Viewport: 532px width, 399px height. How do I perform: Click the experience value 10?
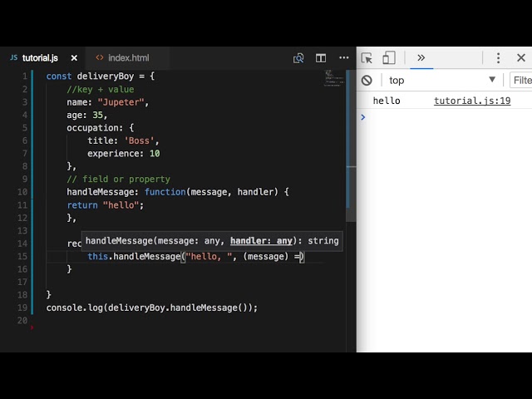point(155,153)
